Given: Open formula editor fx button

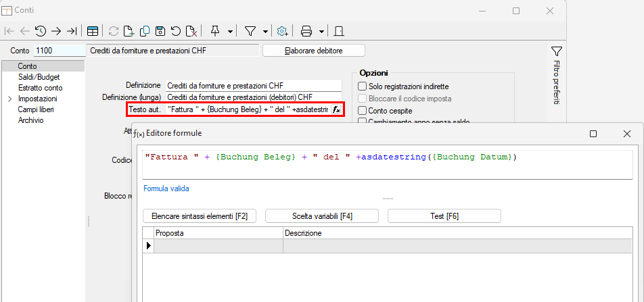Looking at the screenshot, I should [336, 109].
